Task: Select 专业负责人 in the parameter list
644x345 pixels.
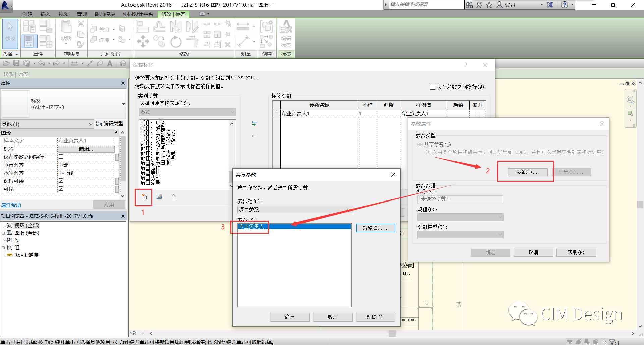Action: pos(294,226)
